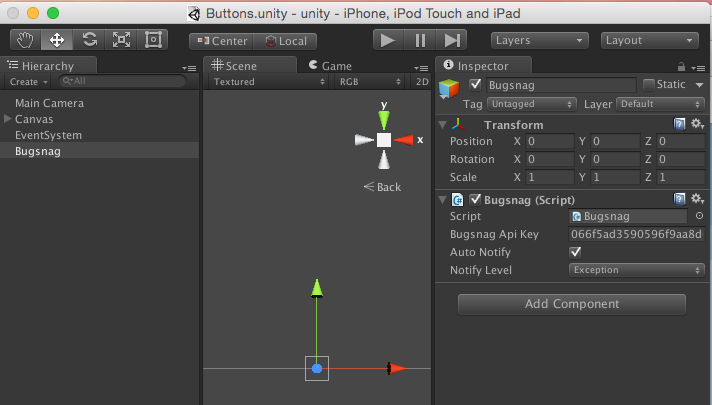
Task: Click the Bugsnag Api Key field
Action: 637,234
